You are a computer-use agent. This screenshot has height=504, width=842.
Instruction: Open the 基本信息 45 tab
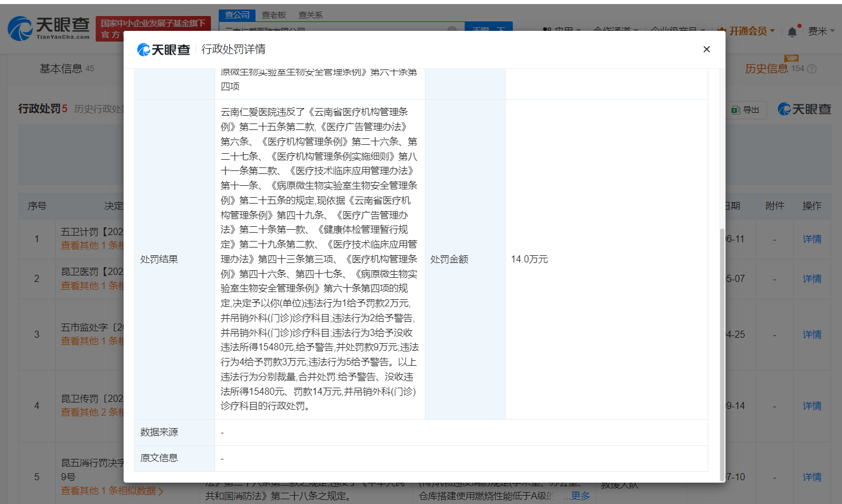[x=67, y=69]
